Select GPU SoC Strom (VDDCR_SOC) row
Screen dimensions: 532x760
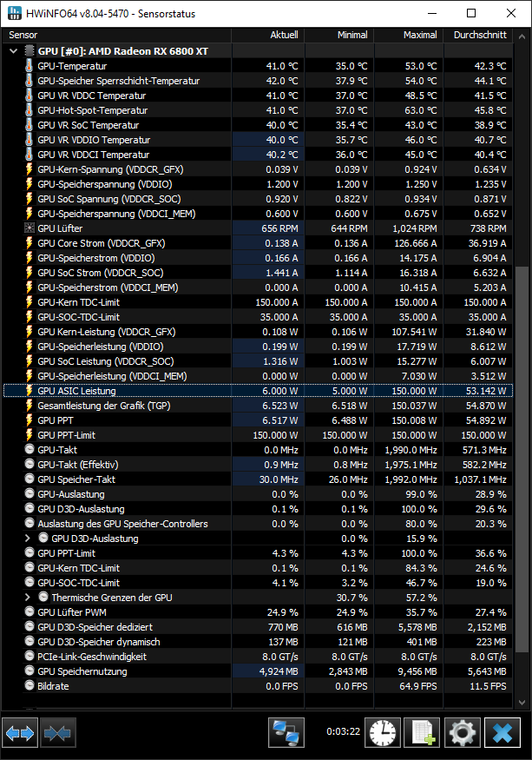pyautogui.click(x=258, y=273)
